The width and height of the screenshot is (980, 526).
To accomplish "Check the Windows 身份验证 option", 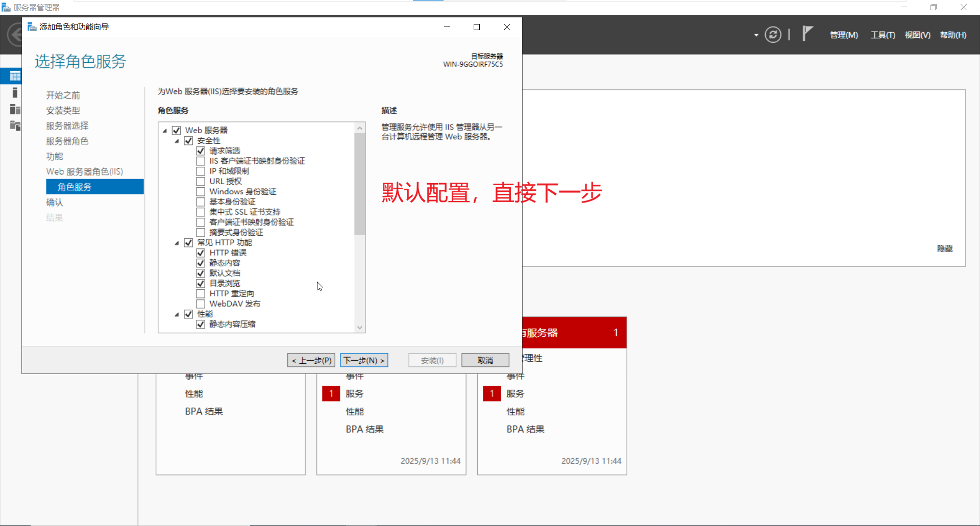I will tap(201, 191).
